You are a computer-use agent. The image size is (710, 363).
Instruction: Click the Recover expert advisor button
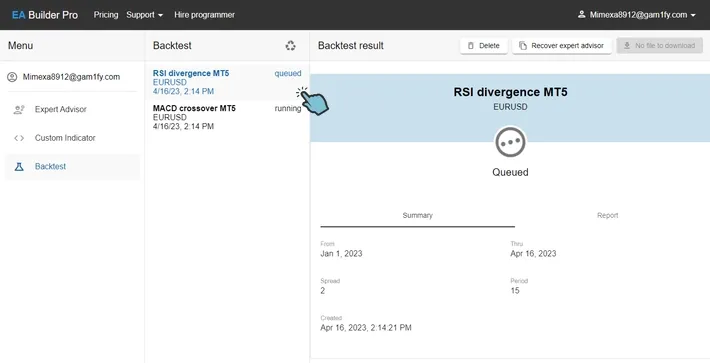pyautogui.click(x=561, y=46)
